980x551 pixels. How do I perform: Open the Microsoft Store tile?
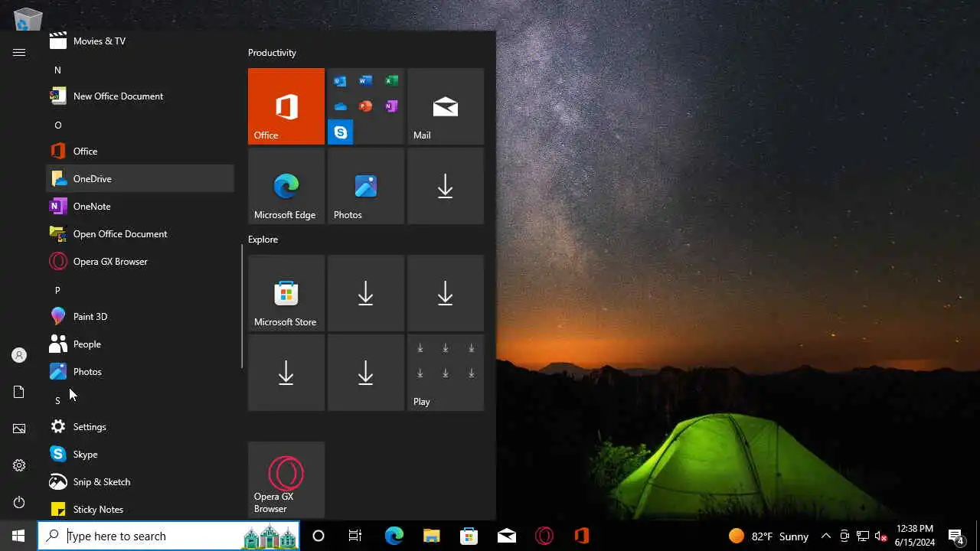286,293
